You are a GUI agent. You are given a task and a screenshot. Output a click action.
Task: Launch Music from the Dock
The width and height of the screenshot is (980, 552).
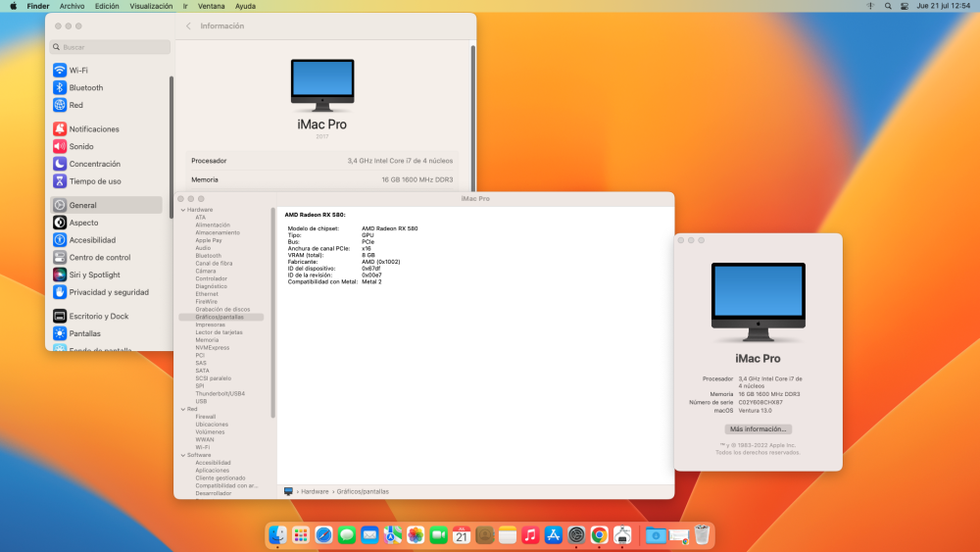[530, 535]
